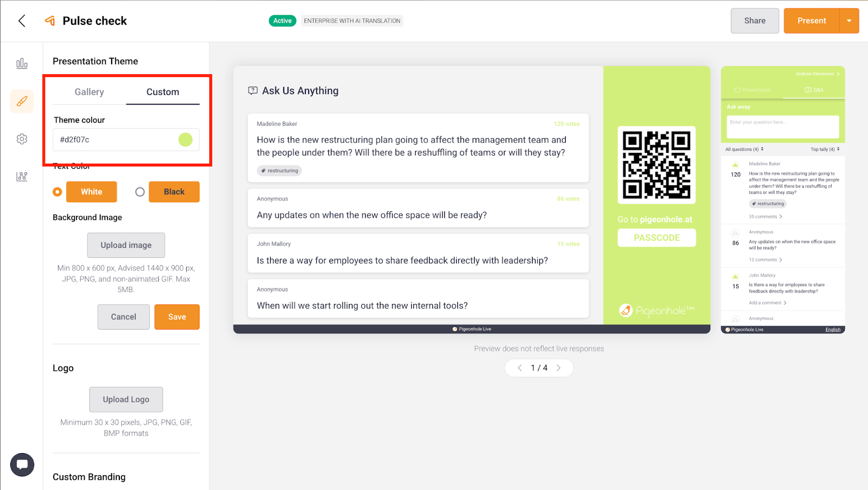Open the All questions sort dropdown
This screenshot has width=868, height=490.
point(744,149)
